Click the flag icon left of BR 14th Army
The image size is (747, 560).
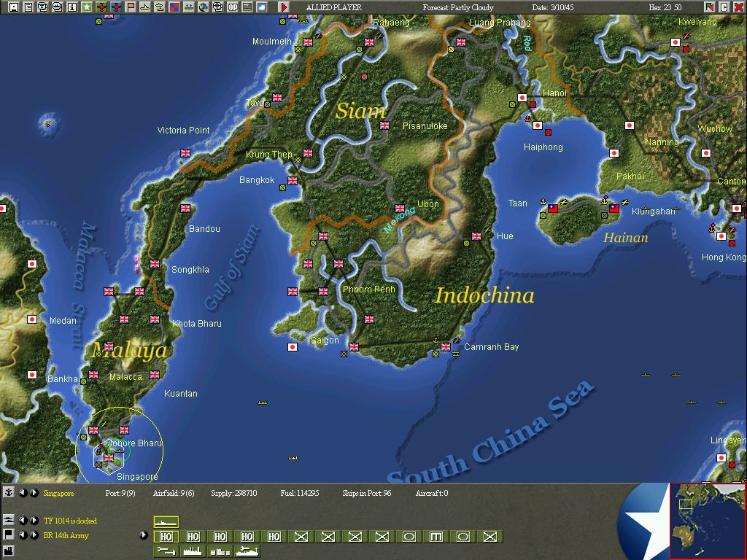pyautogui.click(x=8, y=534)
